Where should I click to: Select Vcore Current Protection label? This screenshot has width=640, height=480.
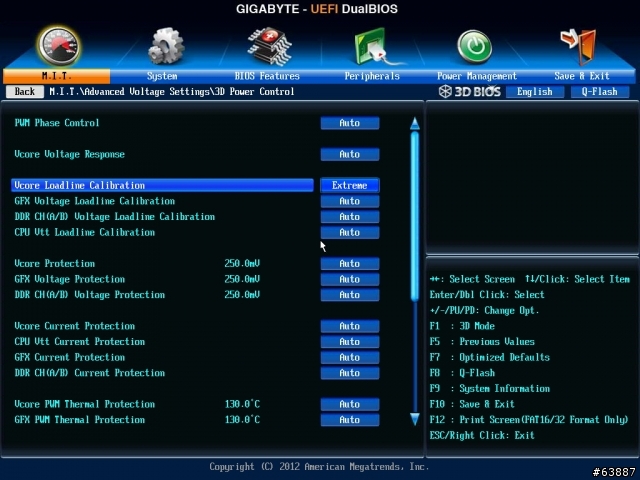[74, 326]
